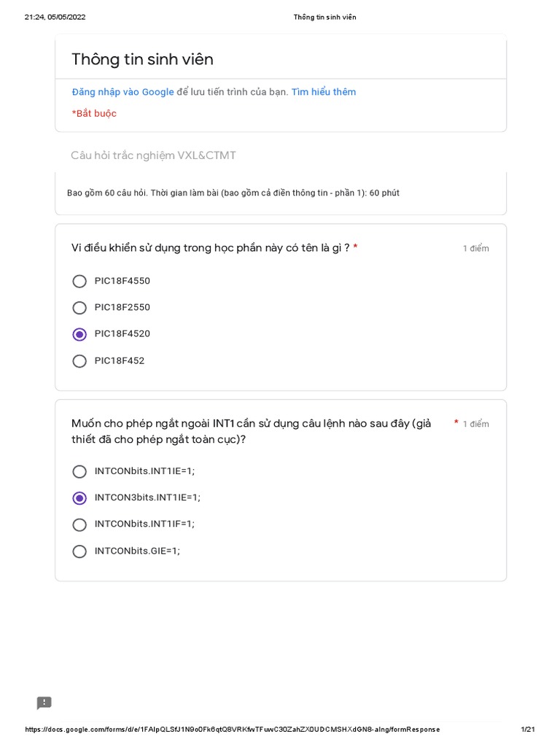This screenshot has height=747, width=560.
Task: Click the Câu hỏi trắc nghiệm VXL&CTMT section header
Action: [153, 155]
